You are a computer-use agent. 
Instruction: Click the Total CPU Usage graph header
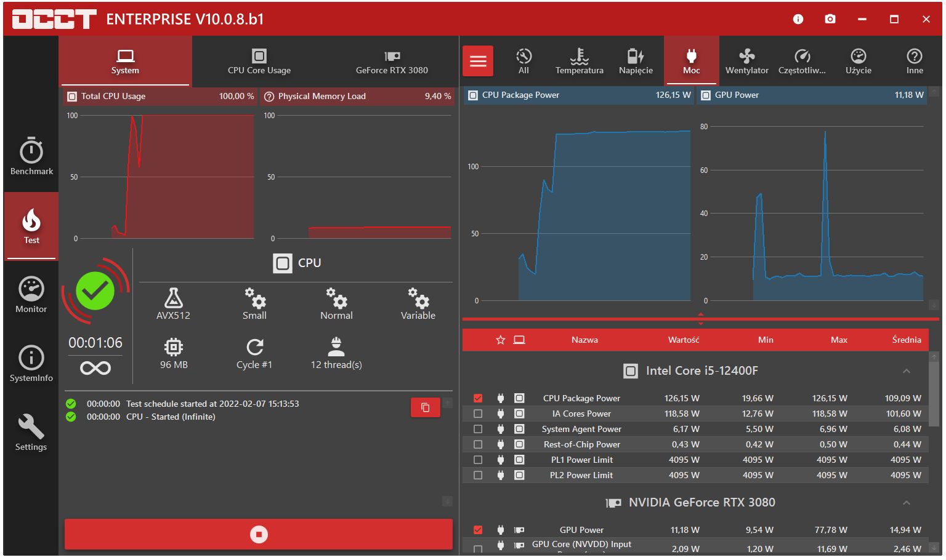click(x=160, y=96)
